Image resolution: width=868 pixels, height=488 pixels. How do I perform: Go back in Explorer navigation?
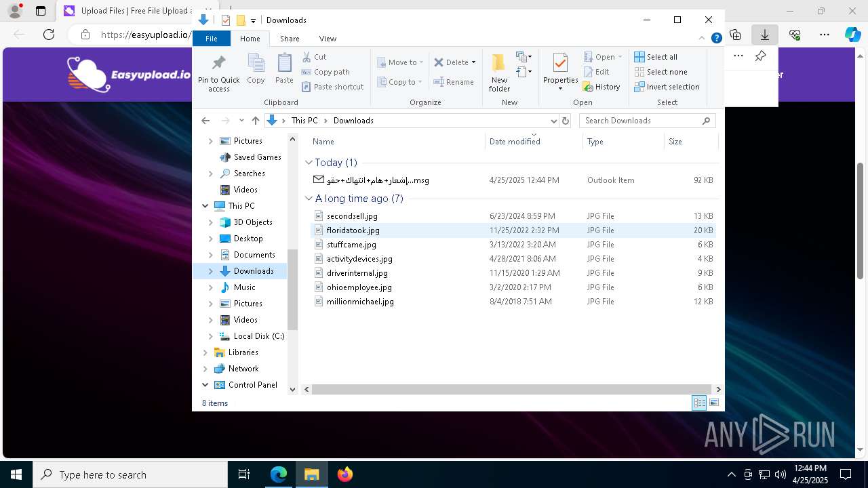(x=205, y=121)
